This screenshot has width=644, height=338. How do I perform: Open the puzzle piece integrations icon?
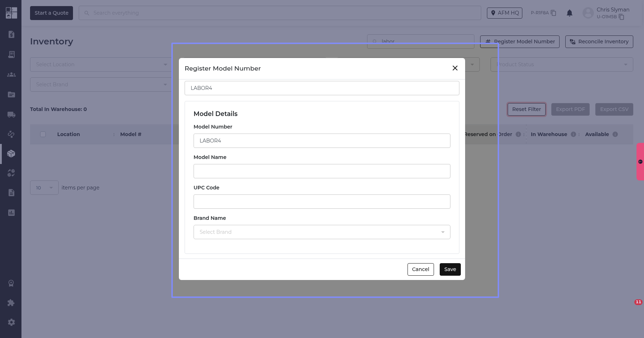pos(11,303)
